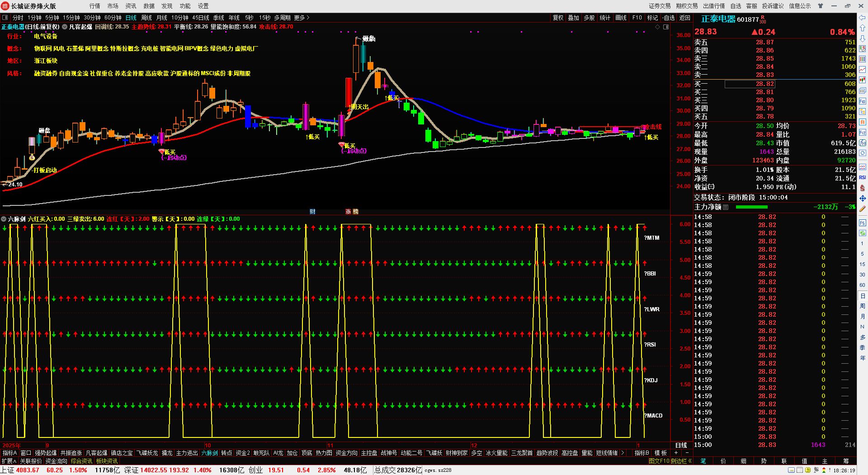This screenshot has height=475, width=868.
Task: Open 证券交易 securities trading
Action: (x=660, y=6)
